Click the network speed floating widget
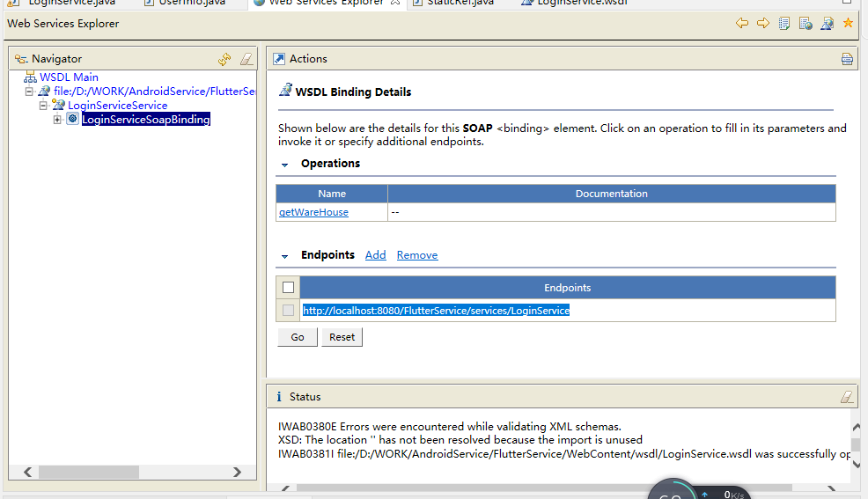The image size is (868, 499). pyautogui.click(x=699, y=489)
